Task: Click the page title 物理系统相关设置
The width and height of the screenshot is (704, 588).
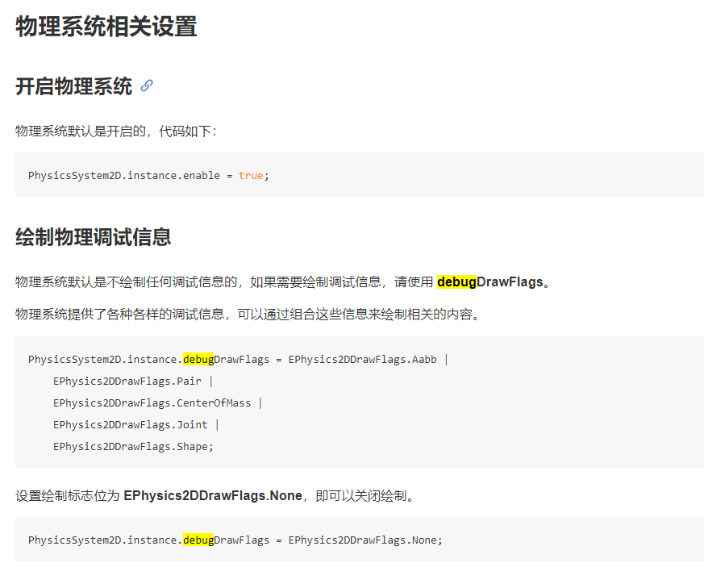Action: [106, 27]
